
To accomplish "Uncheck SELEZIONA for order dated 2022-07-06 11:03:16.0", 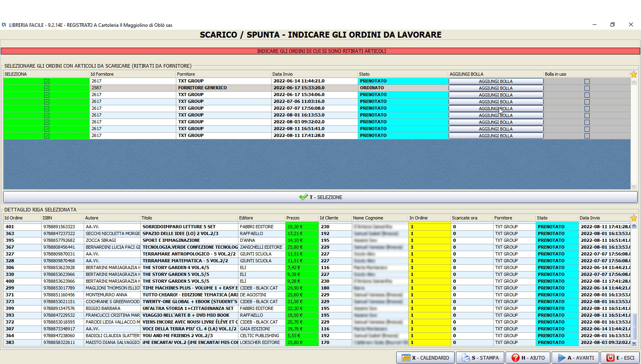I will pos(46,102).
